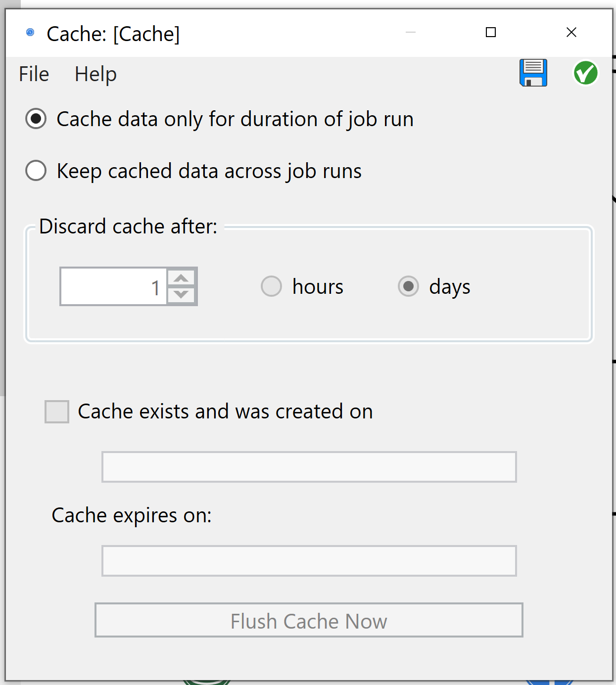Viewport: 616px width, 685px height.
Task: Select the hours discard interval option
Action: pyautogui.click(x=271, y=286)
